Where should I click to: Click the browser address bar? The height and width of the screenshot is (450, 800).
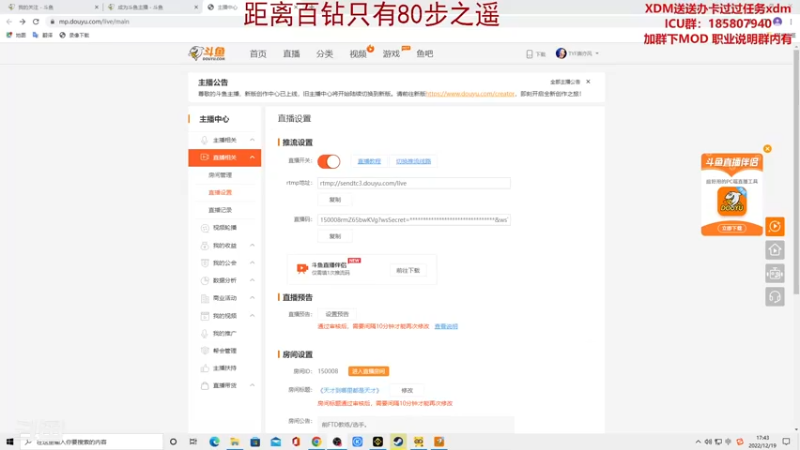pyautogui.click(x=398, y=21)
